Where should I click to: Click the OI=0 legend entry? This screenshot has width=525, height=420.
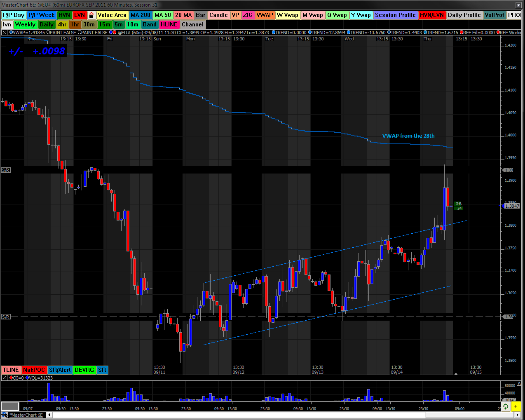tap(16, 378)
